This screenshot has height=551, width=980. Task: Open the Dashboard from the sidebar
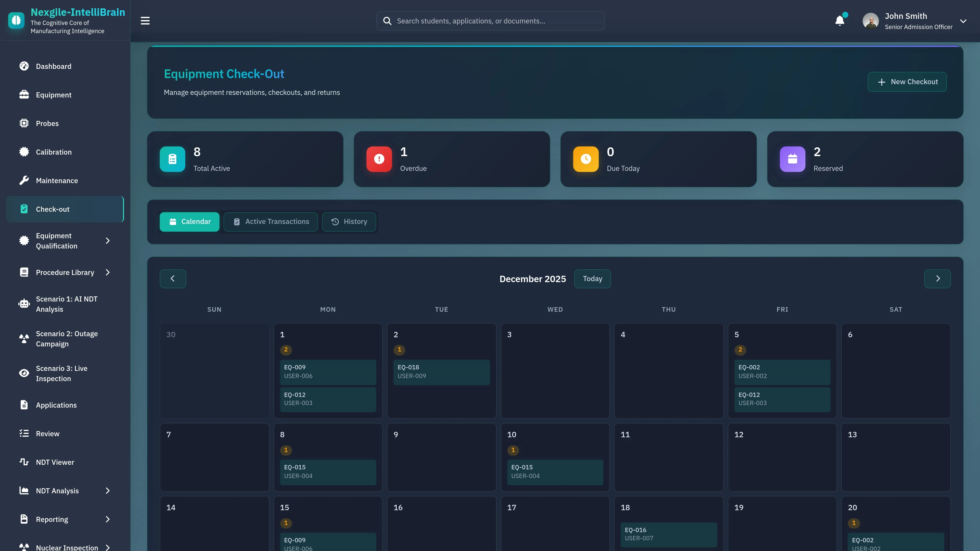(x=53, y=66)
